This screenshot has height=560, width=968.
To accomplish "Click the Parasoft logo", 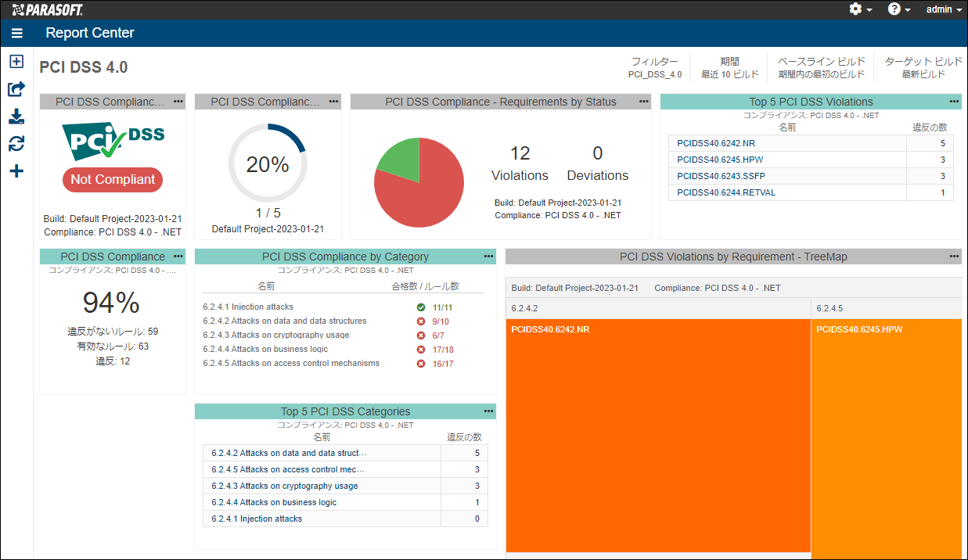I will [x=47, y=9].
